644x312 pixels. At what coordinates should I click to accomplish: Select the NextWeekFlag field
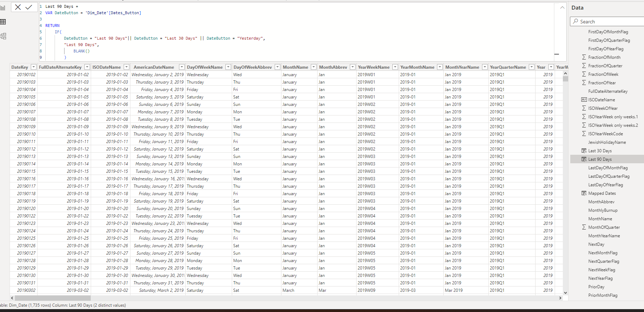click(602, 270)
